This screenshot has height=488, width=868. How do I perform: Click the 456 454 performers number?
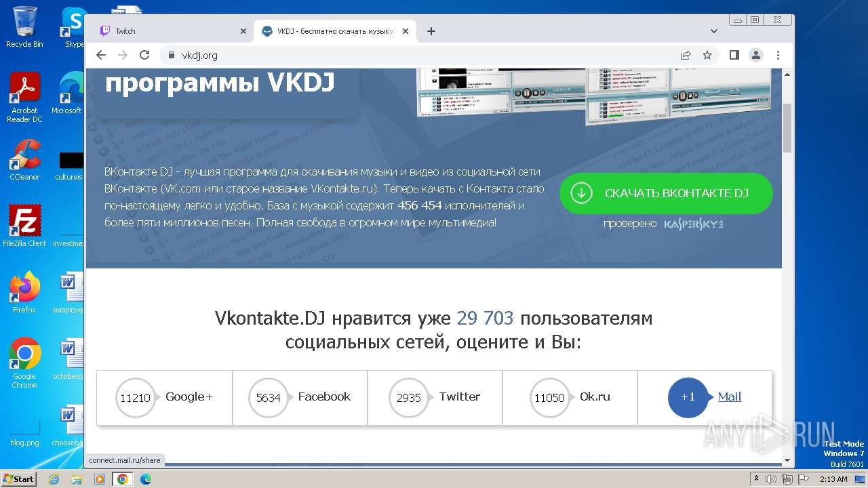click(420, 205)
